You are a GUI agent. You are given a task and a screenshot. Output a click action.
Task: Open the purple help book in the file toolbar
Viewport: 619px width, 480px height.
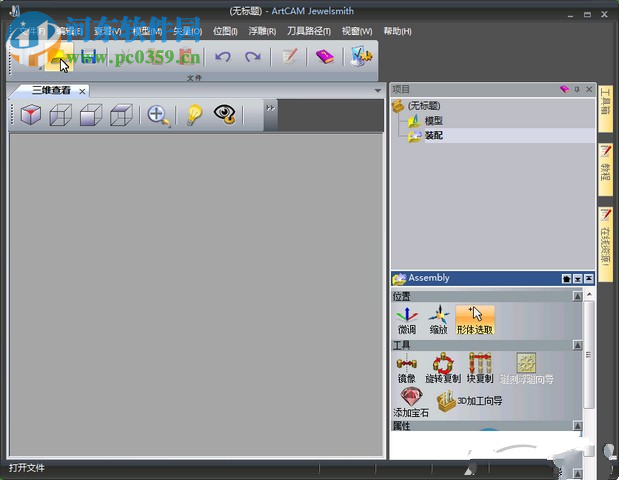pos(325,56)
